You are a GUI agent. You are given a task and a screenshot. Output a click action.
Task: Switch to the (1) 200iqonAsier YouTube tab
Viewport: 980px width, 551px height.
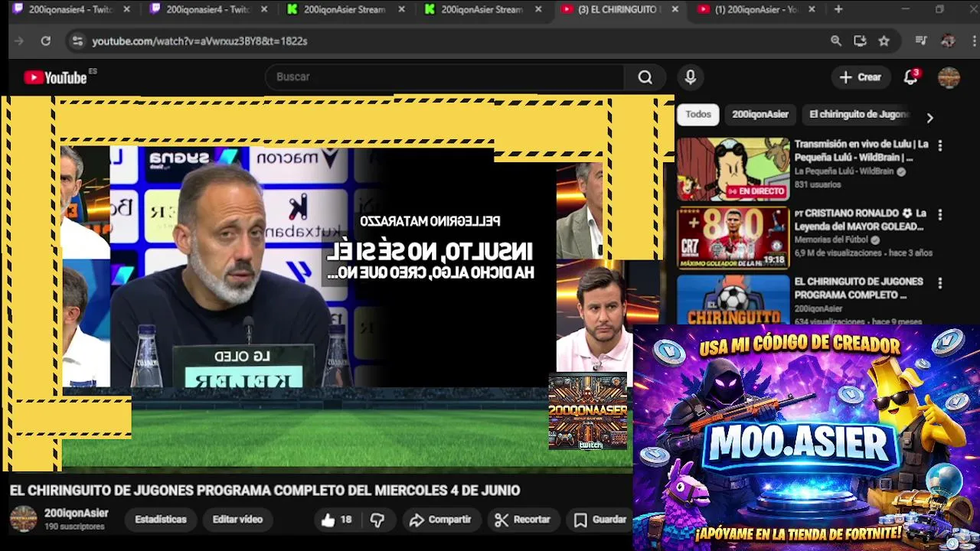[x=756, y=9]
